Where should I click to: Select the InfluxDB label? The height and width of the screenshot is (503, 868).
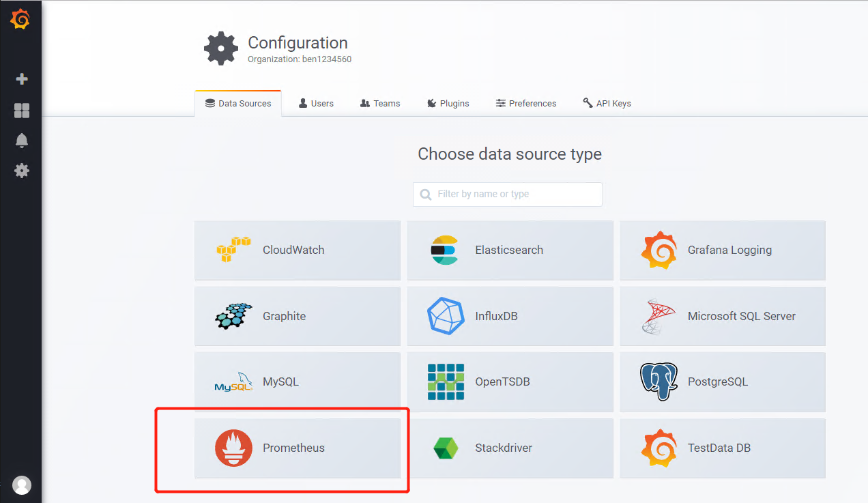click(496, 316)
